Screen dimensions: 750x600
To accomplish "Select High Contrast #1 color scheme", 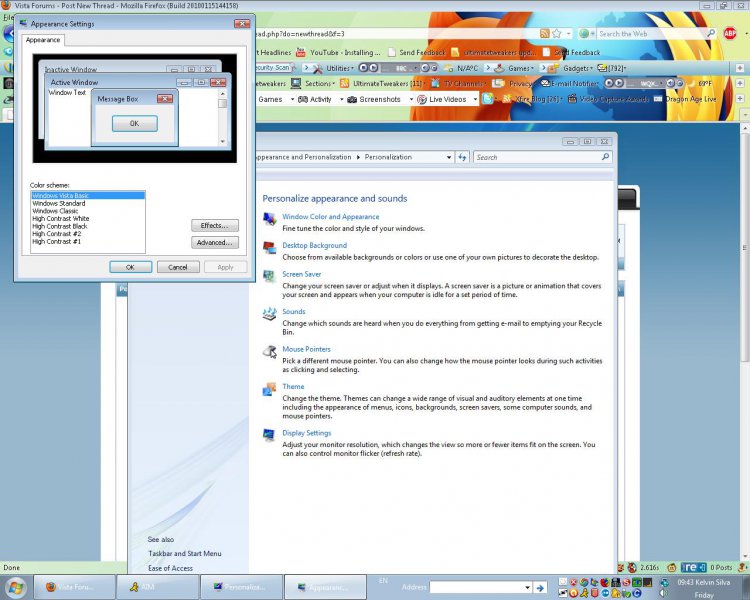I will [x=88, y=242].
